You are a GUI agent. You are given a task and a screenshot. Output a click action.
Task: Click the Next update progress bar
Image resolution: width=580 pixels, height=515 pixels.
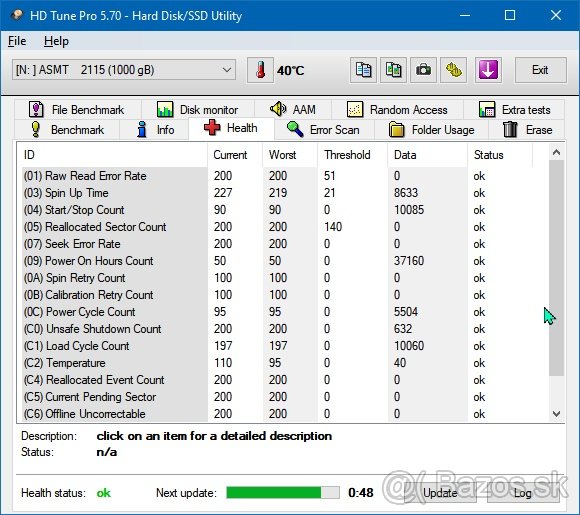283,492
